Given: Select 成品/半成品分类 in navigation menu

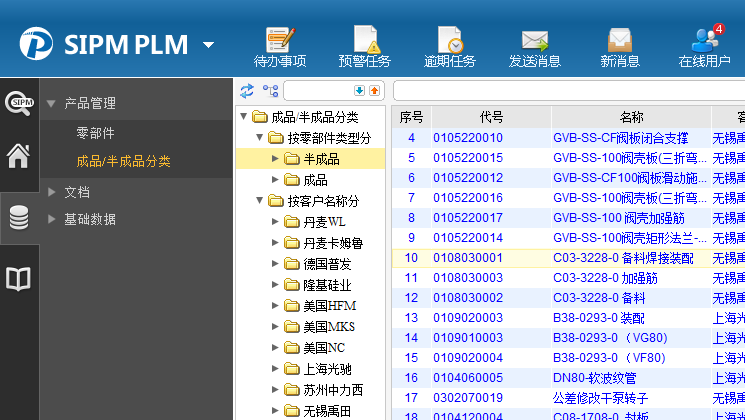Looking at the screenshot, I should [x=123, y=161].
